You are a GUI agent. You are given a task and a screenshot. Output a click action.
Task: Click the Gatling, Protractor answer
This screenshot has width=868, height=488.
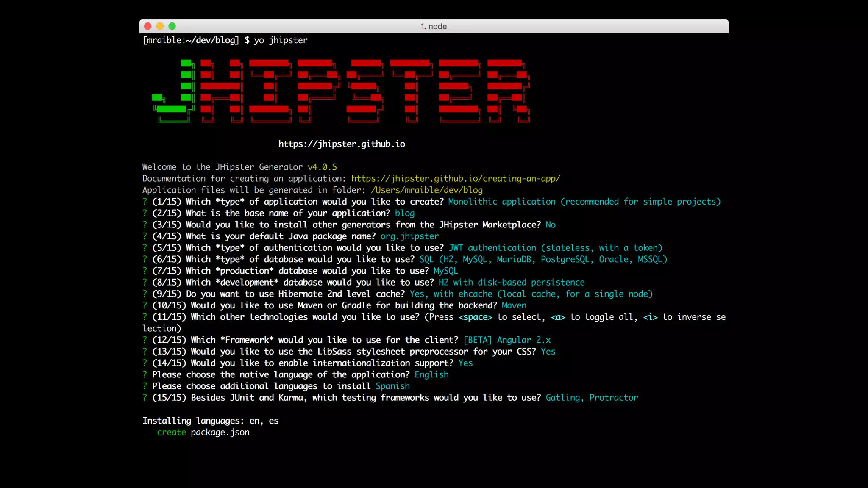tap(592, 398)
